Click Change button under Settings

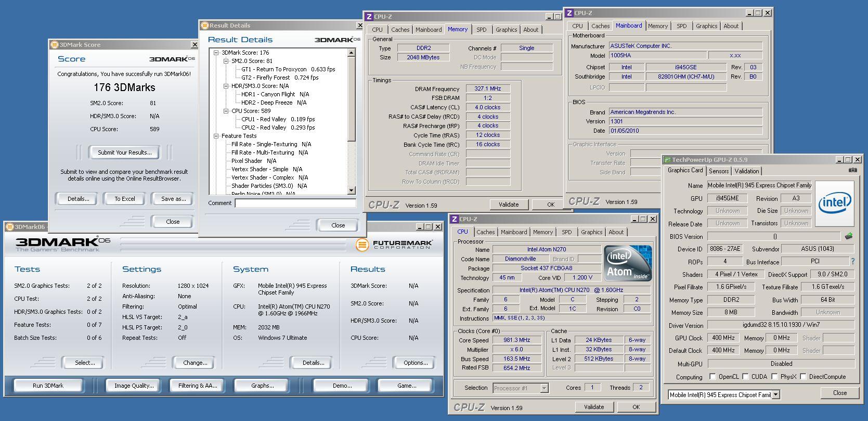tap(195, 363)
